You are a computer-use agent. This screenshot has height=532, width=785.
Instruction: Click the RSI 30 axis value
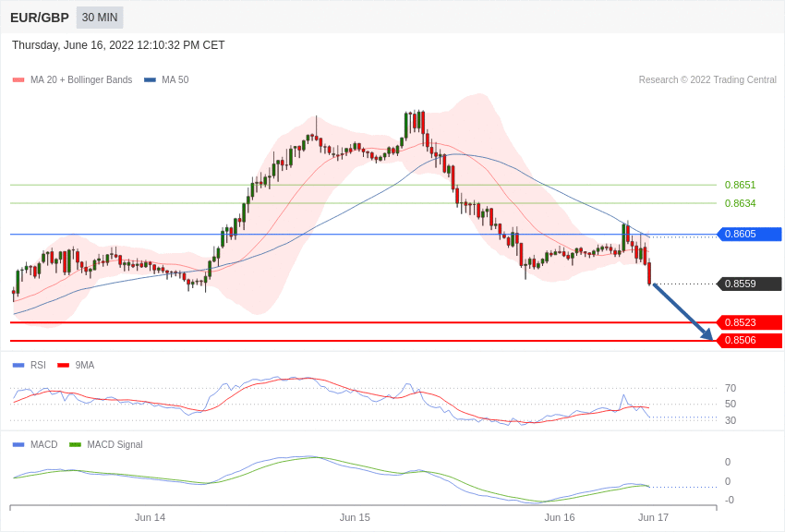(x=731, y=420)
